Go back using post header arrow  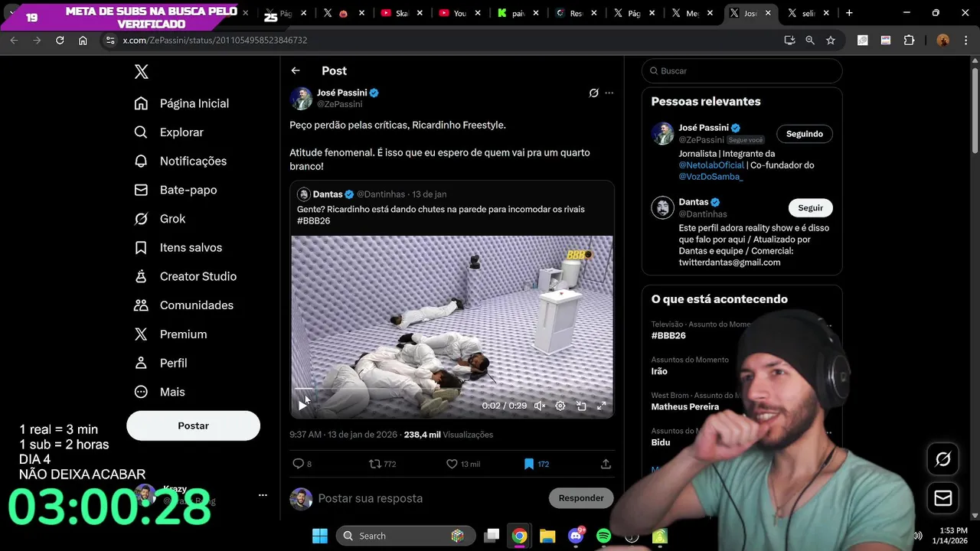(296, 70)
